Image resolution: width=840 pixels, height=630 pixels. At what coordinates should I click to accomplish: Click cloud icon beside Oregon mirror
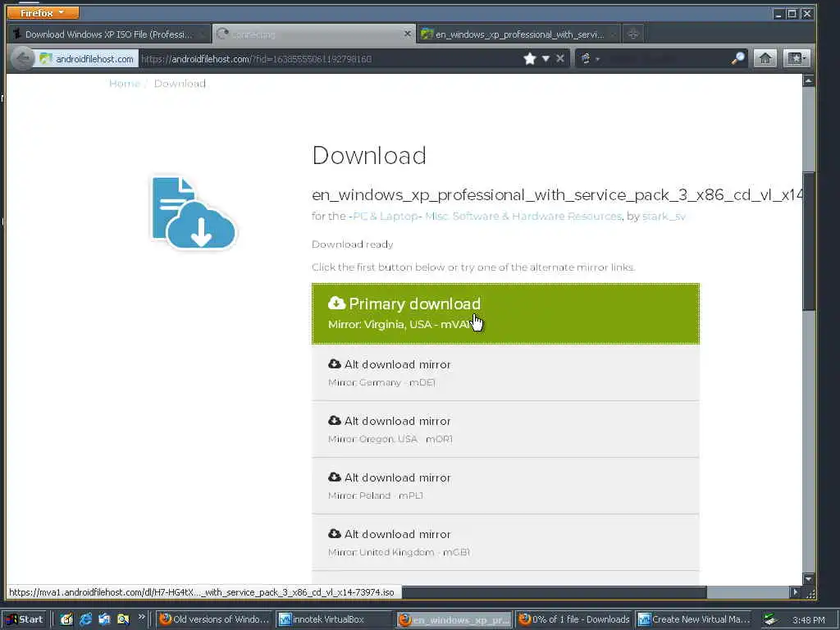[x=335, y=421]
